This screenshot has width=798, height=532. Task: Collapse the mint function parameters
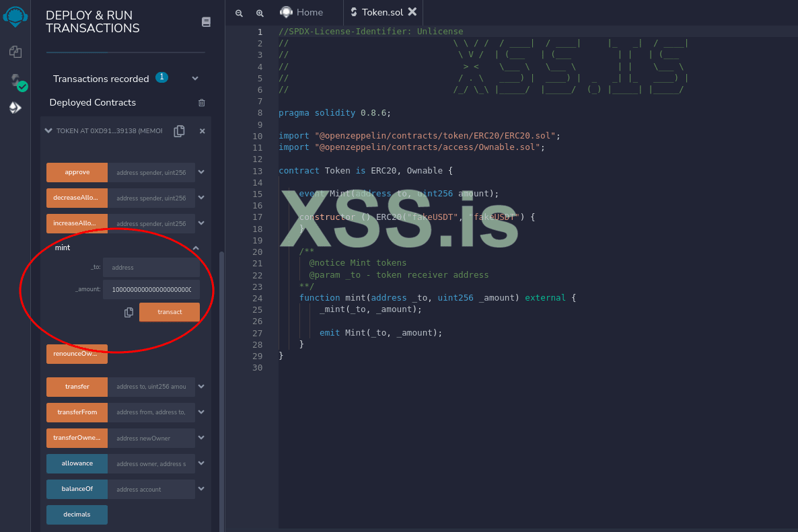[x=196, y=248]
